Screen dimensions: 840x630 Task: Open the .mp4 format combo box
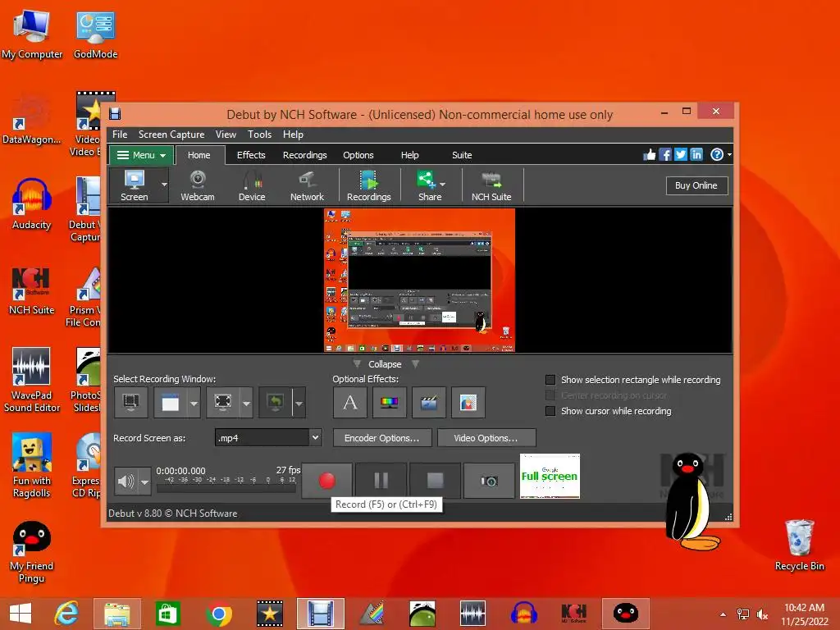(268, 438)
